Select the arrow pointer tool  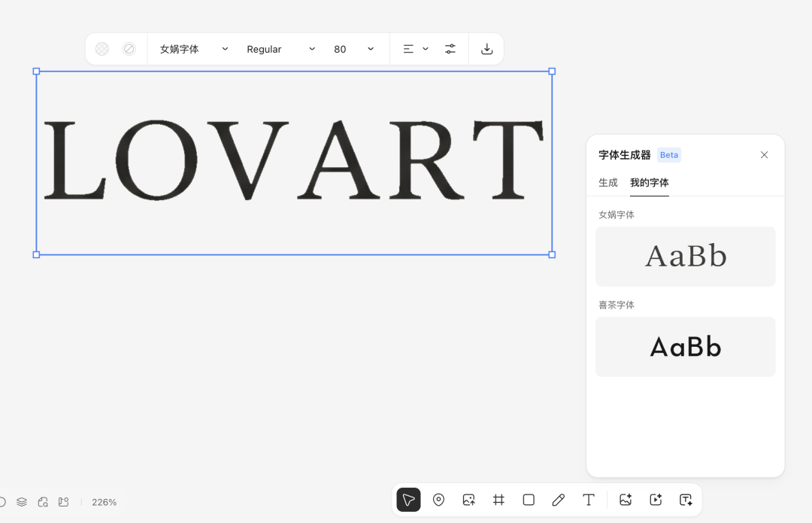click(x=408, y=500)
